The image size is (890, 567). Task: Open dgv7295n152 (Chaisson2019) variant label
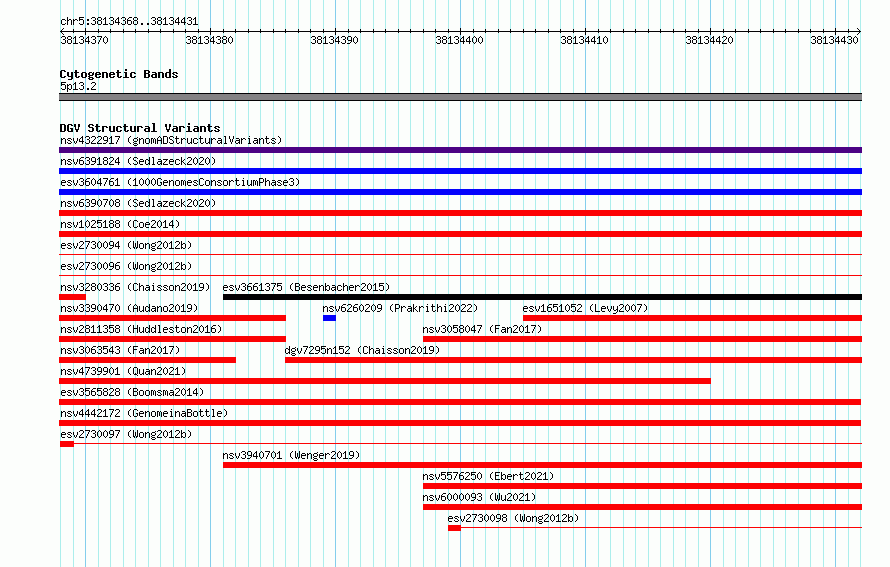(x=362, y=350)
